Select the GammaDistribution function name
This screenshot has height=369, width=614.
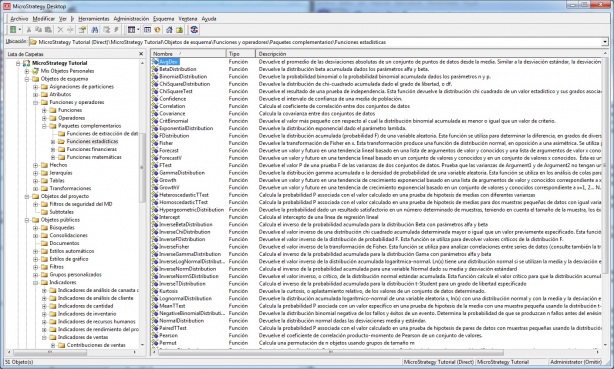(182, 173)
